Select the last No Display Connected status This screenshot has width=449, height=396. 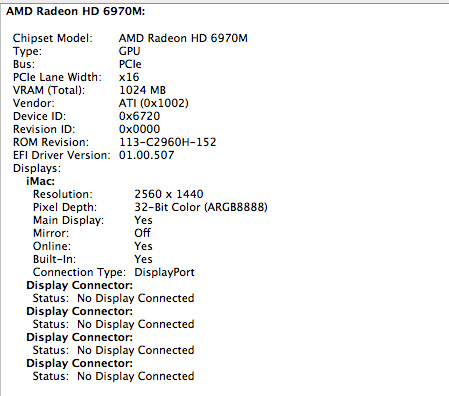pyautogui.click(x=136, y=376)
